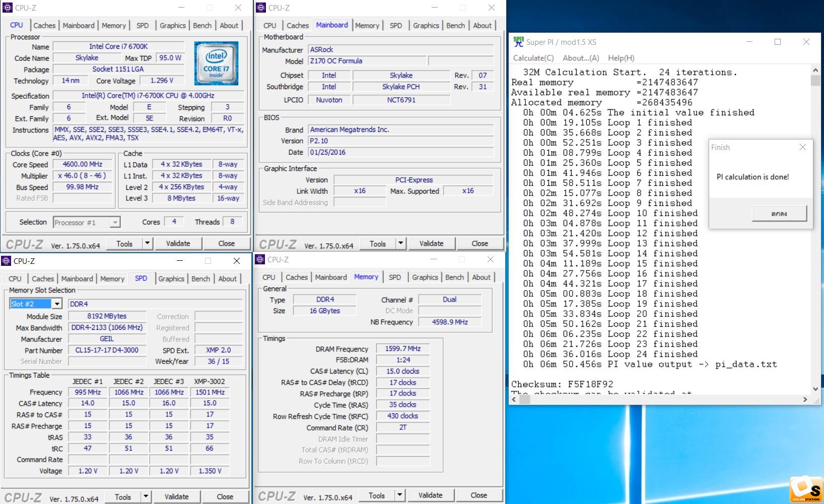This screenshot has height=504, width=824.
Task: Open SPD tab in Mainboard window
Action: (396, 25)
